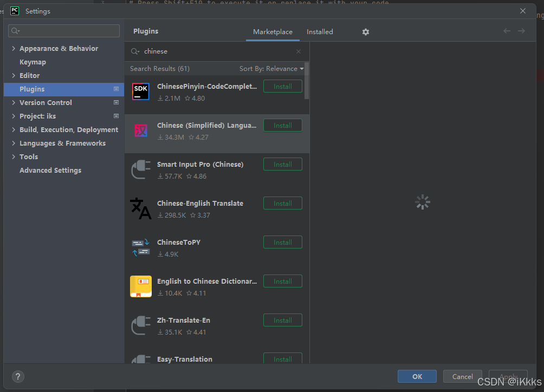Clear the plugin search text with X icon
The image size is (544, 392).
299,51
